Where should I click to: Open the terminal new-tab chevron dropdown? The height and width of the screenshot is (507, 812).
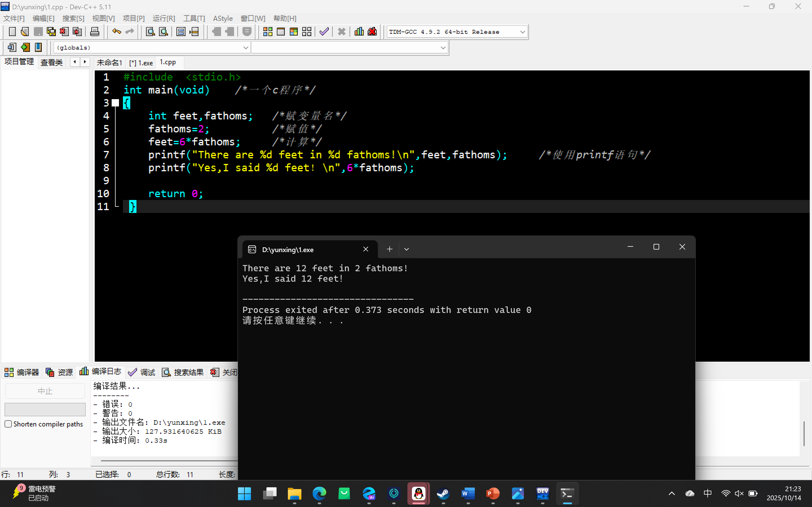[x=406, y=249]
